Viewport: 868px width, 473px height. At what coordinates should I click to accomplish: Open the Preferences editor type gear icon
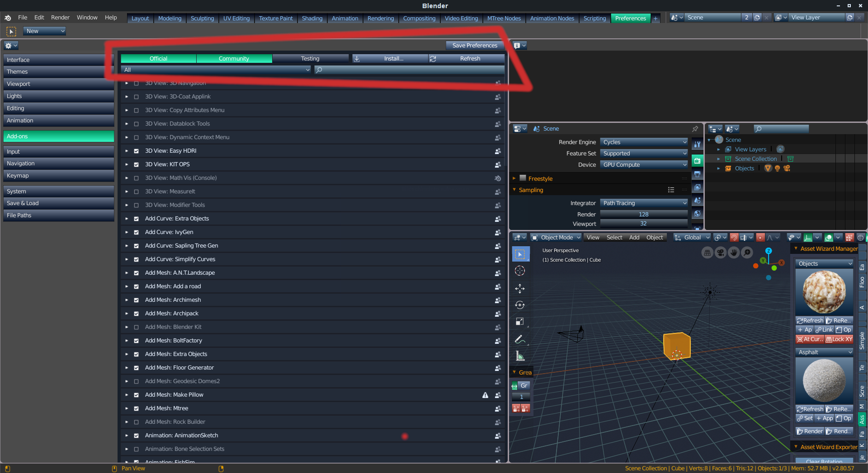click(11, 46)
